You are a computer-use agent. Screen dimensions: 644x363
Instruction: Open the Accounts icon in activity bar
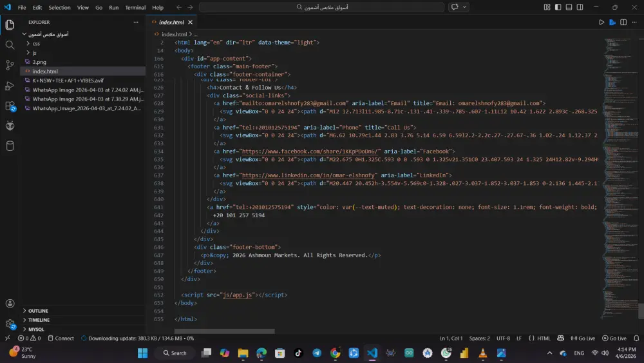[x=10, y=304]
